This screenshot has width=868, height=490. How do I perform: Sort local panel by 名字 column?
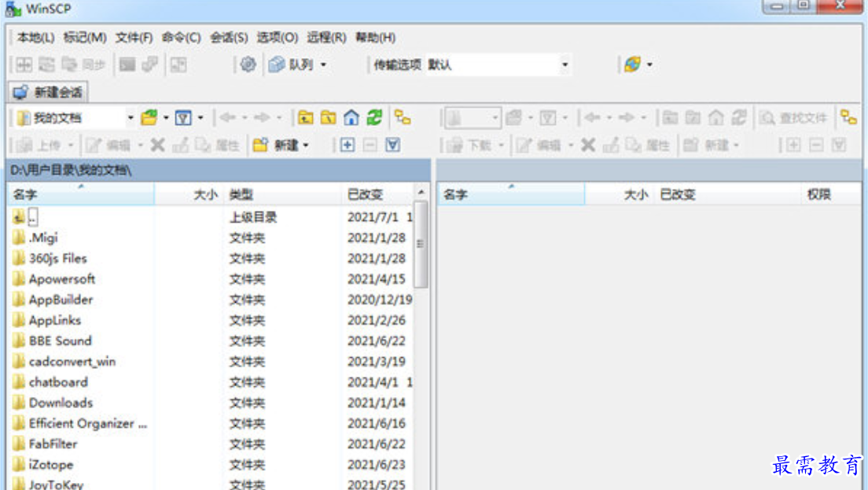point(81,194)
